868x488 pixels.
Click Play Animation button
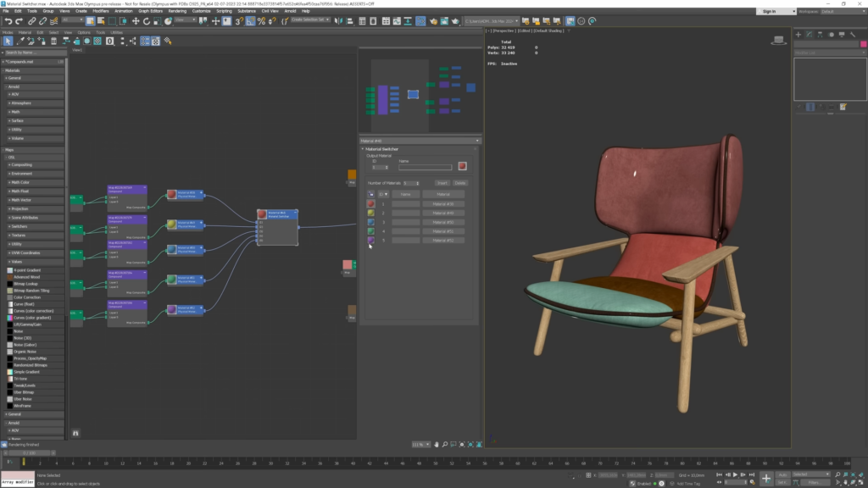(735, 474)
